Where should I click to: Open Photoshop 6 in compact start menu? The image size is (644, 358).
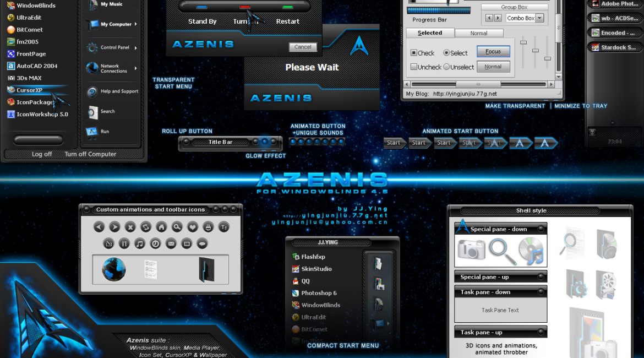[x=314, y=293]
